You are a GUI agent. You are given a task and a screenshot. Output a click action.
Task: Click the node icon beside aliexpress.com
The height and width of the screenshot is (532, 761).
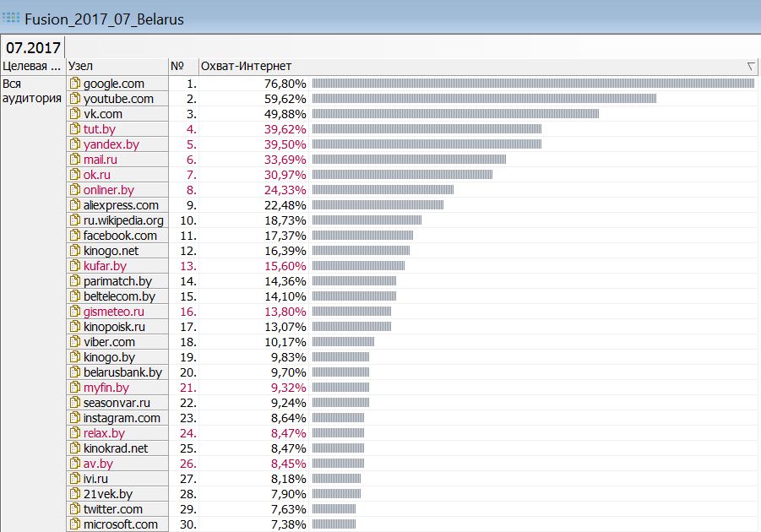pyautogui.click(x=75, y=205)
